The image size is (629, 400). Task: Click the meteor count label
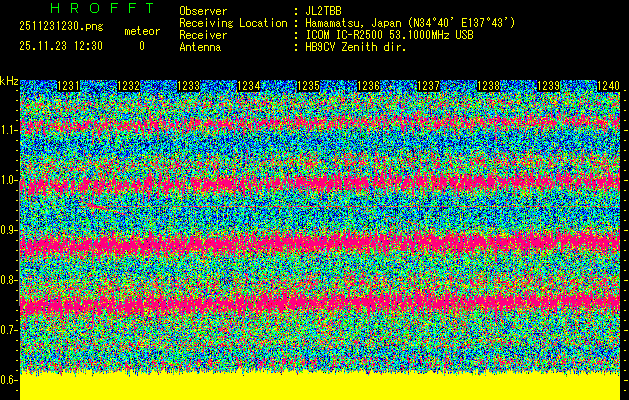141,32
